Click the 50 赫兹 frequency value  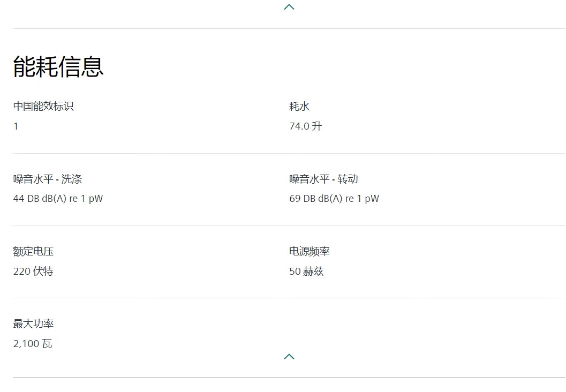[x=306, y=272]
